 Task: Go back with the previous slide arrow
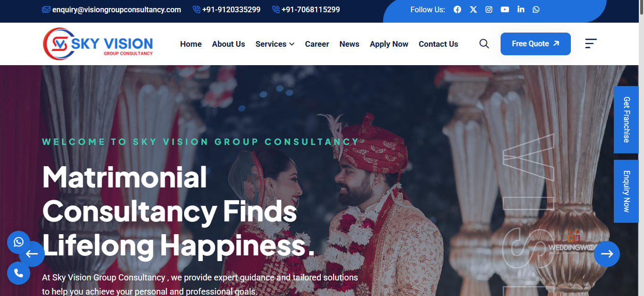tap(32, 254)
